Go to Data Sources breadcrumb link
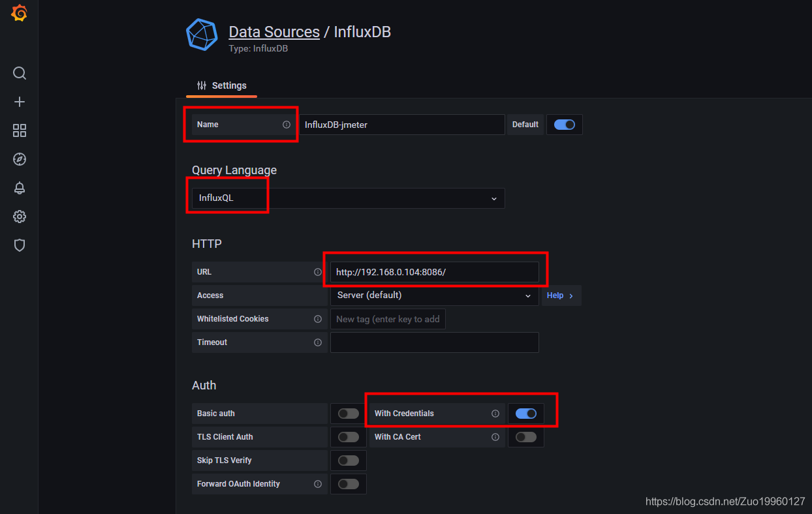The image size is (812, 514). (274, 31)
